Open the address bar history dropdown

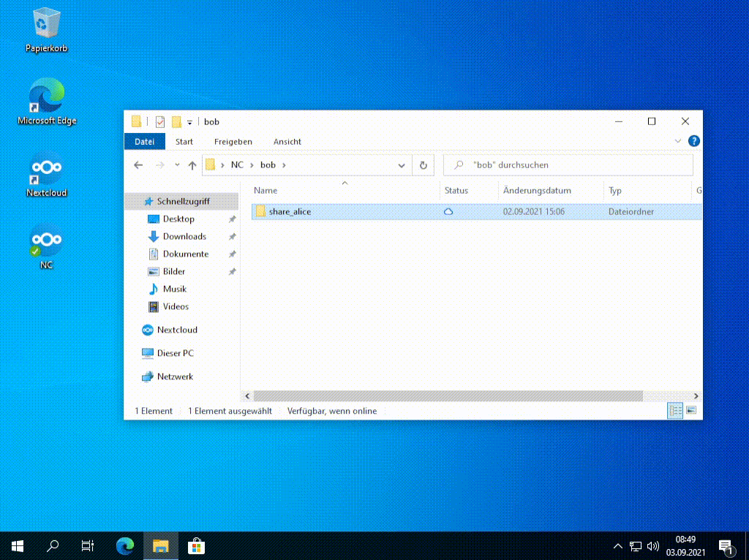[x=402, y=165]
